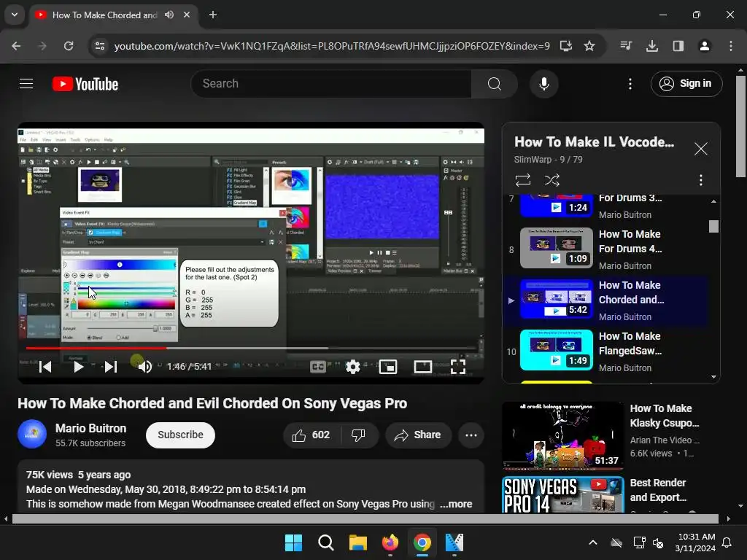Open player settings gear
747x560 pixels.
click(352, 367)
